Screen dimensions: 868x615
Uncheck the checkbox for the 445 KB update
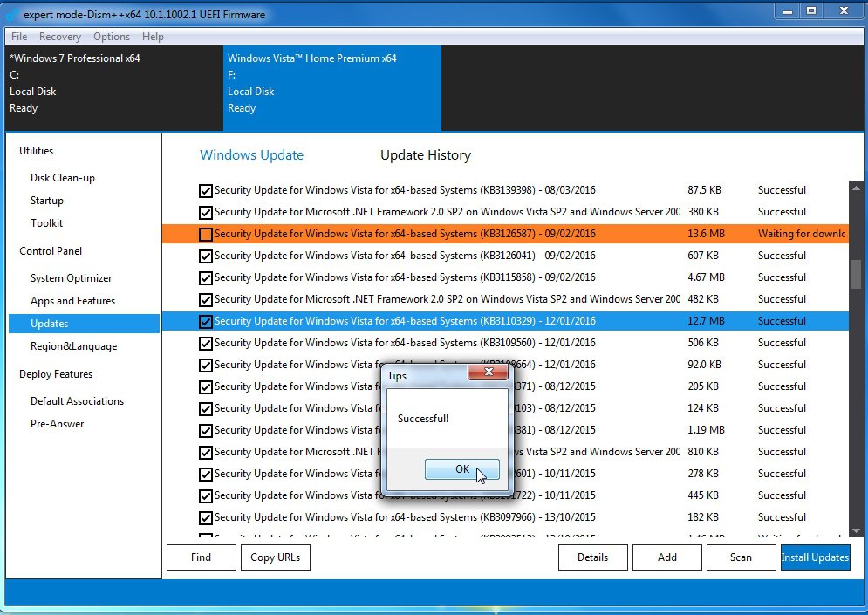coord(205,496)
